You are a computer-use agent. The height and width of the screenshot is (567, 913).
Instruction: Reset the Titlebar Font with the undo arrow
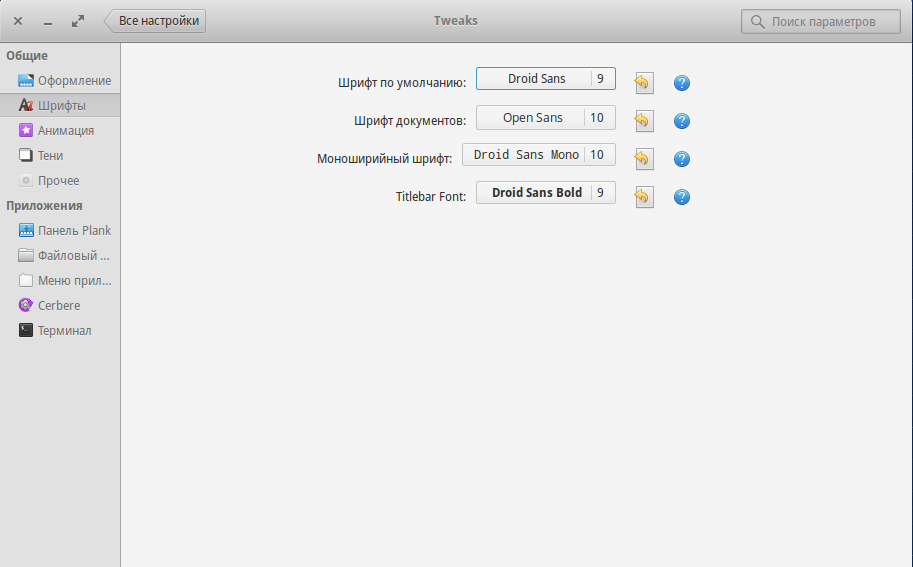pyautogui.click(x=643, y=197)
